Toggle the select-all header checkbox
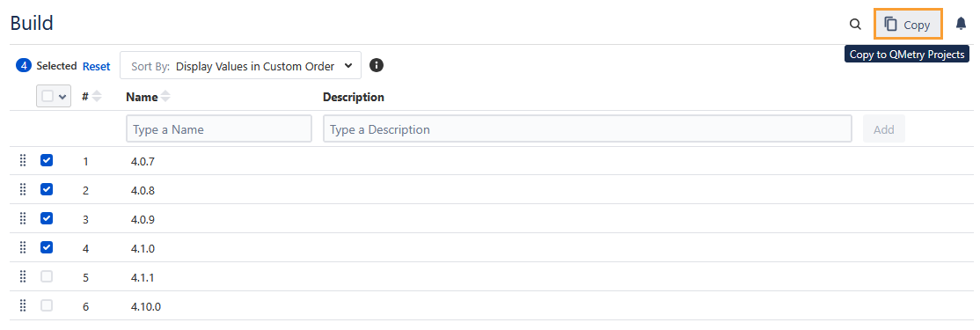The image size is (980, 330). coord(48,96)
